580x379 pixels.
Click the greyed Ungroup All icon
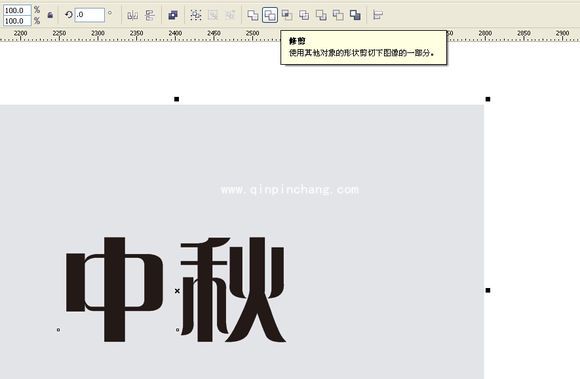[x=230, y=15]
